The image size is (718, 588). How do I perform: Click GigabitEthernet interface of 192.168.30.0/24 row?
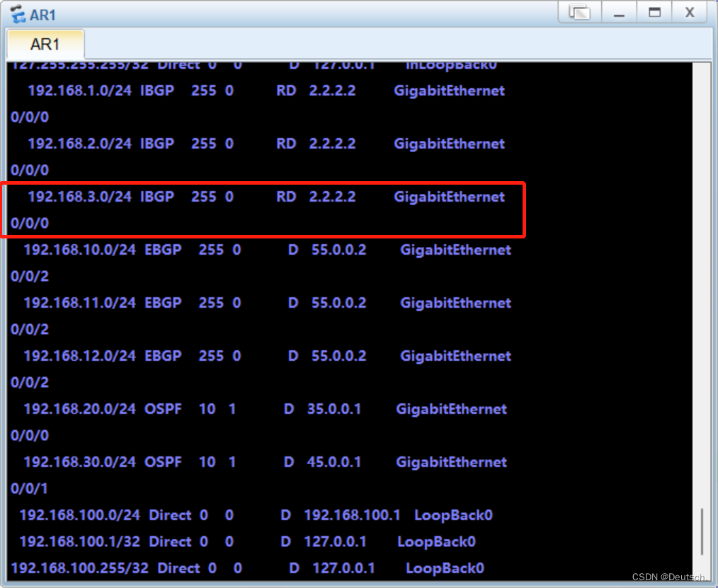pos(452,462)
